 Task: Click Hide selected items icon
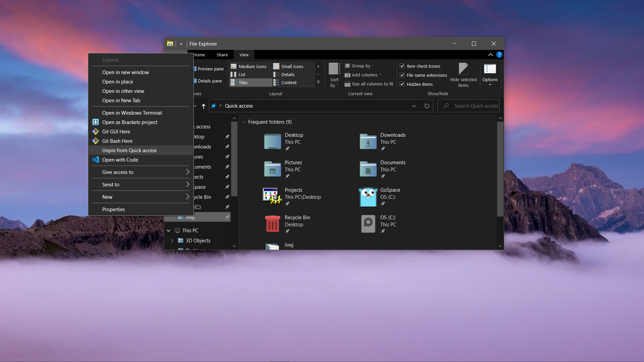point(463,69)
